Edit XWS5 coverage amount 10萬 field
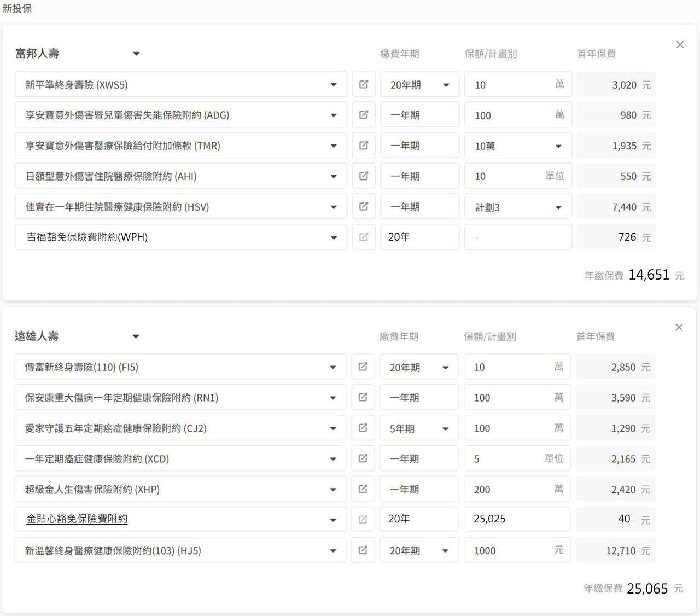 coord(518,85)
